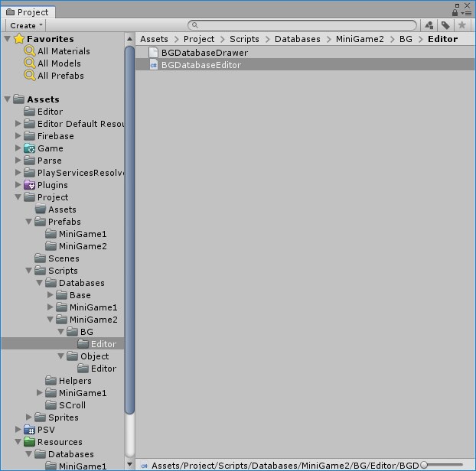Viewport: 476px width, 471px height.
Task: Expand the Base folder
Action: [51, 295]
